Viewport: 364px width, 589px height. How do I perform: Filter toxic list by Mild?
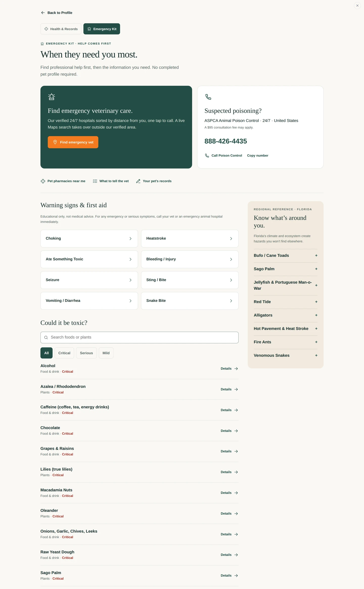pyautogui.click(x=106, y=353)
